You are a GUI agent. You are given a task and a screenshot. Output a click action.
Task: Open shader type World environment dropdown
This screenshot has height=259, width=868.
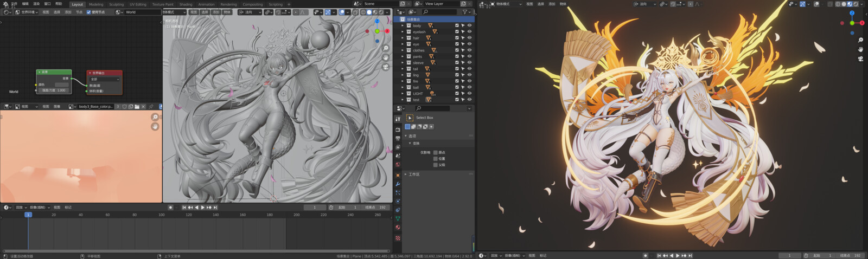[x=26, y=12]
